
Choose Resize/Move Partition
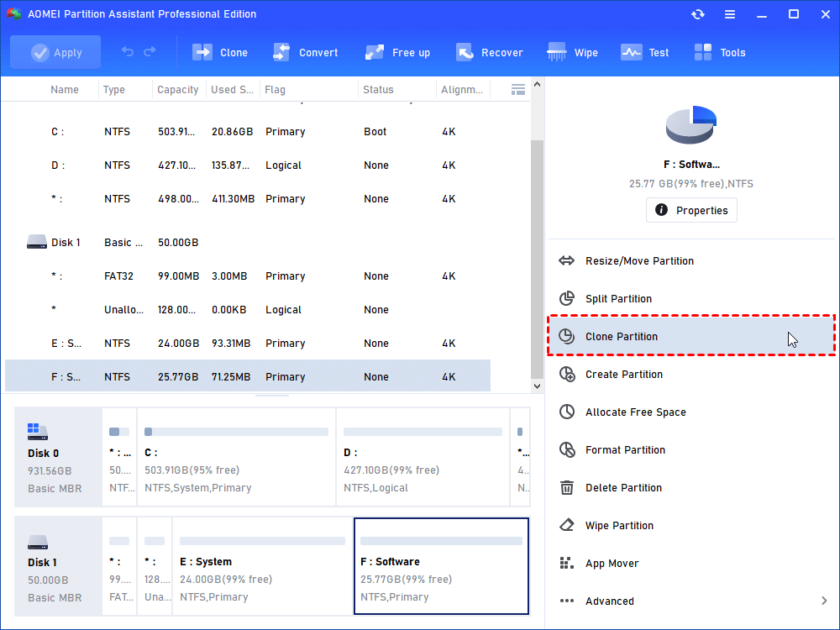coord(691,261)
